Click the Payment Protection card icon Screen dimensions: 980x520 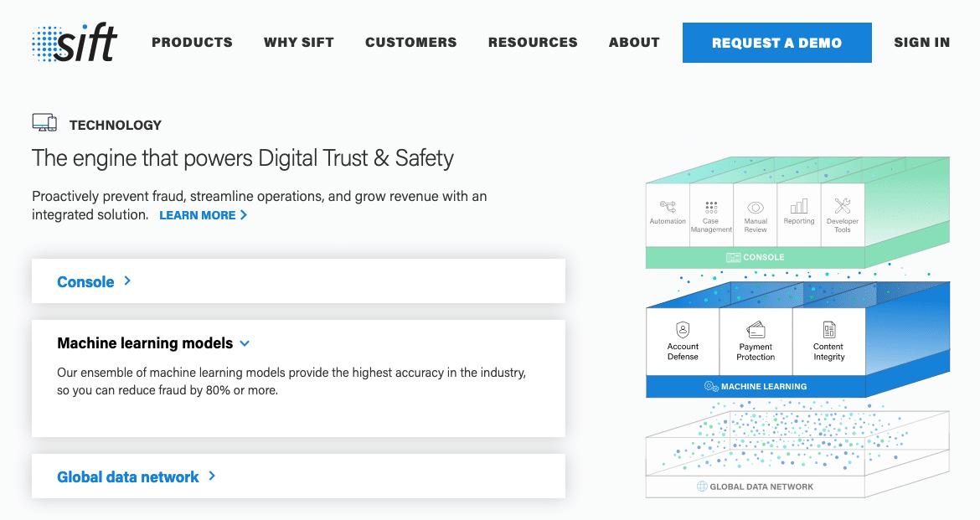756,330
